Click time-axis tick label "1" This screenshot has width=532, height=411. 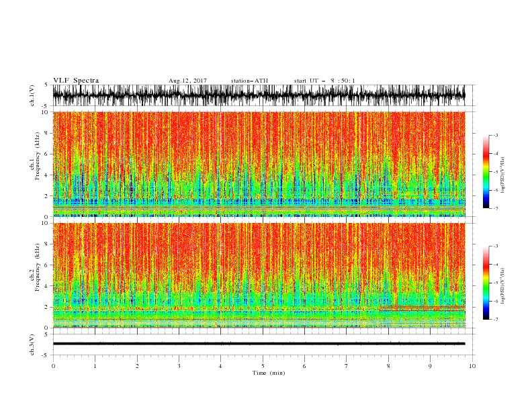tap(95, 366)
